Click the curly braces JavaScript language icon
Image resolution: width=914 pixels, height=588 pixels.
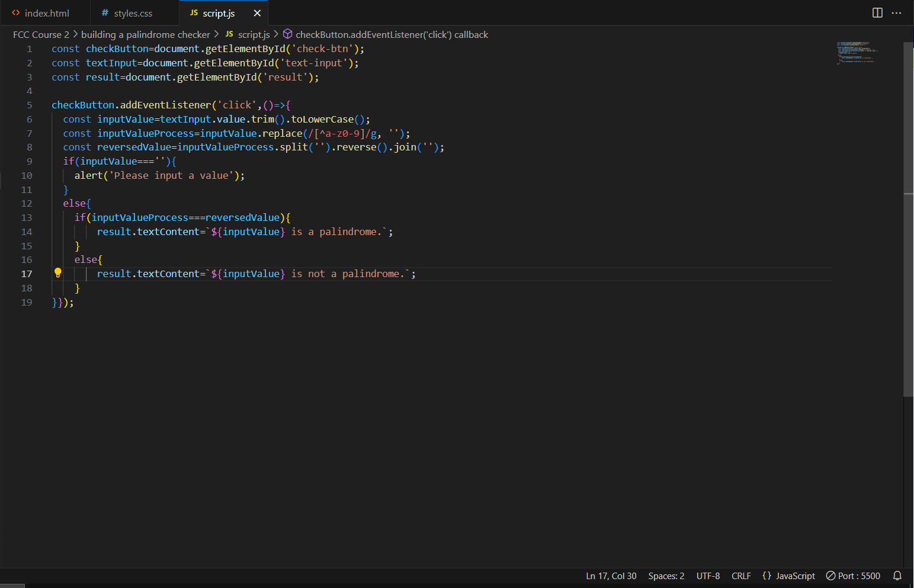click(x=767, y=576)
